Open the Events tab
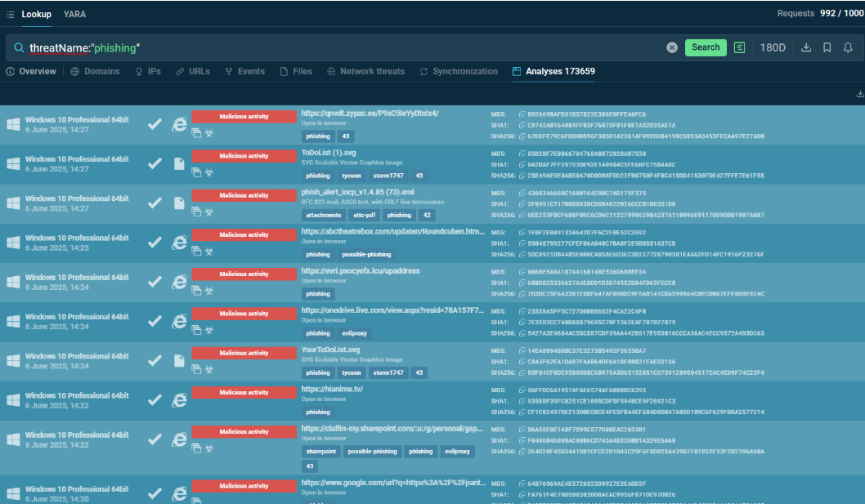The image size is (865, 504). pos(245,71)
